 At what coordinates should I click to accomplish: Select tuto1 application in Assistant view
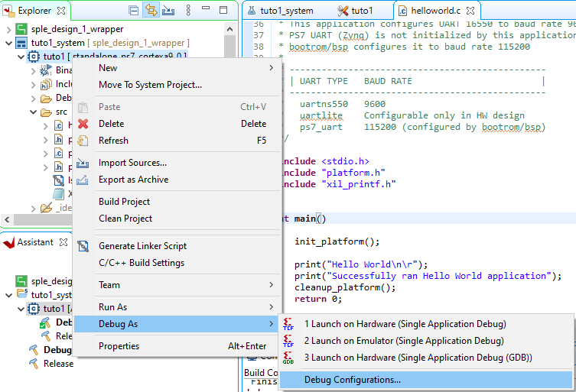[x=50, y=309]
